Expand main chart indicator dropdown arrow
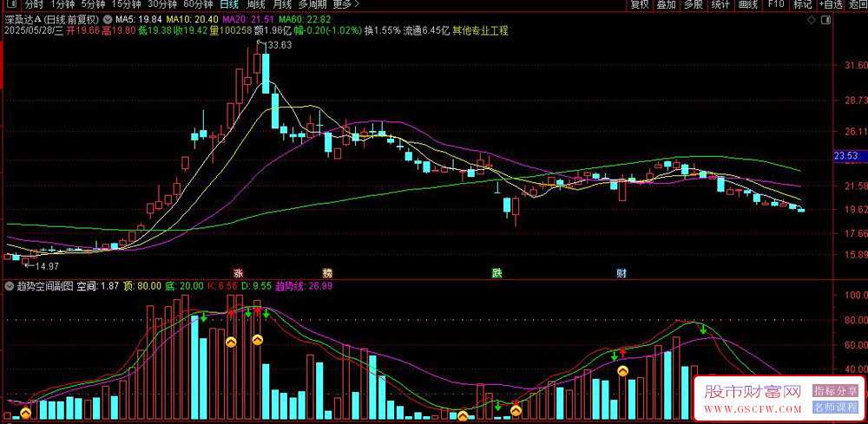Viewport: 868px width, 424px height. pyautogui.click(x=107, y=21)
